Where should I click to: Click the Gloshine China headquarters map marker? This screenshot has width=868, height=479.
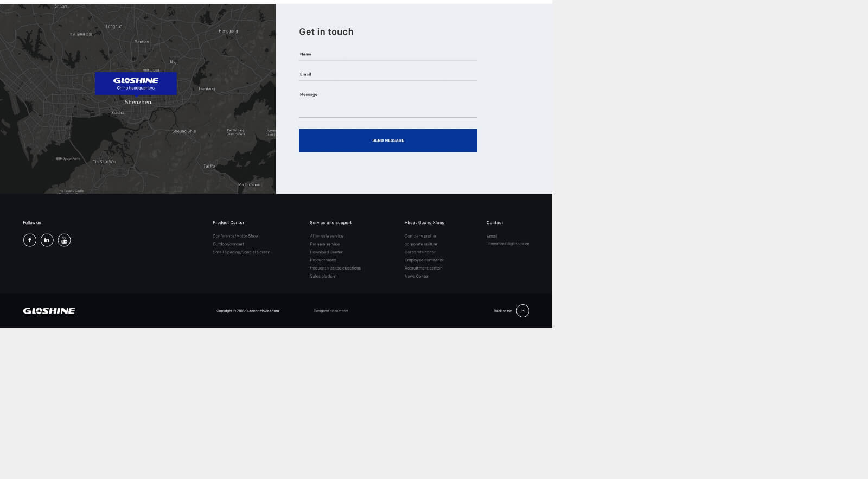pos(136,84)
